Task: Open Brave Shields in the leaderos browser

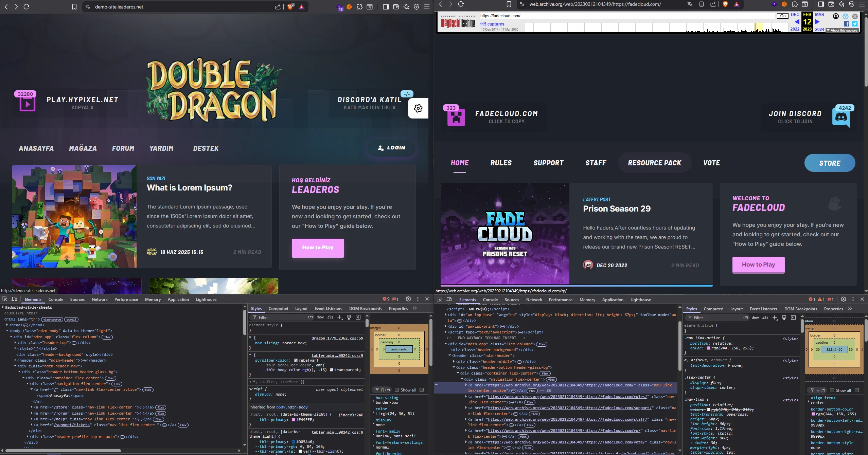Action: 290,7
